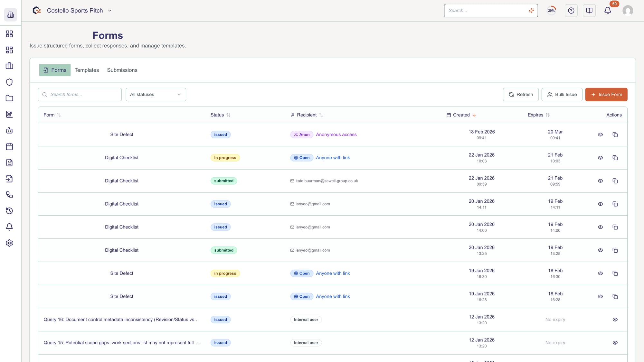Sort the table by Expires column

(x=538, y=115)
